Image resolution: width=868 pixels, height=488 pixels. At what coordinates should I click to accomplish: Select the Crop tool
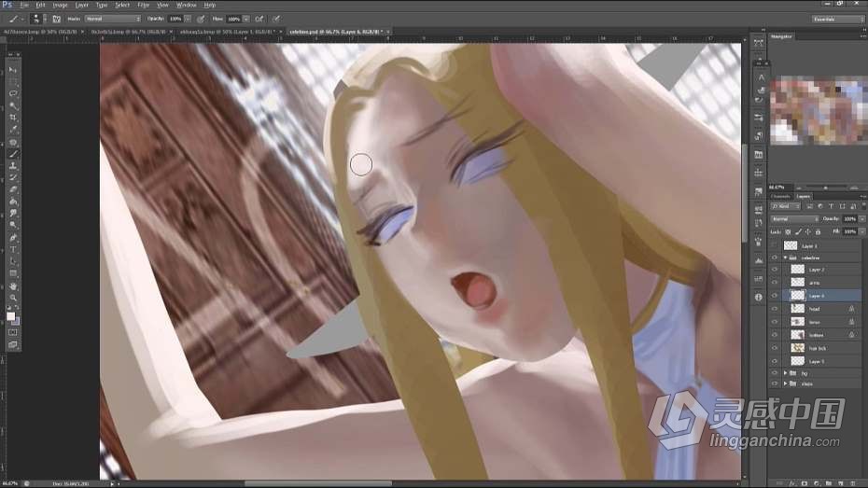click(13, 118)
